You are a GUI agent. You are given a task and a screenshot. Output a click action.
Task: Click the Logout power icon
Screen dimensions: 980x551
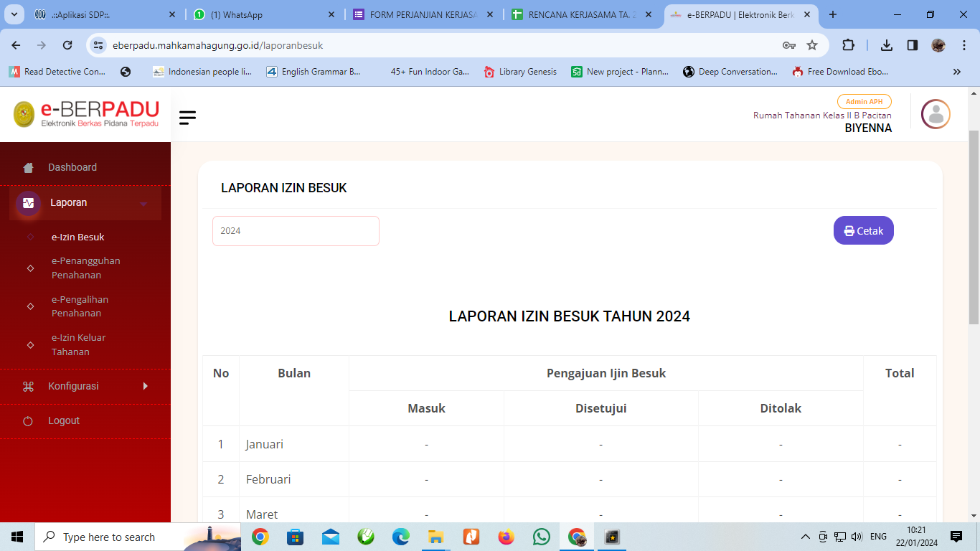pos(29,421)
